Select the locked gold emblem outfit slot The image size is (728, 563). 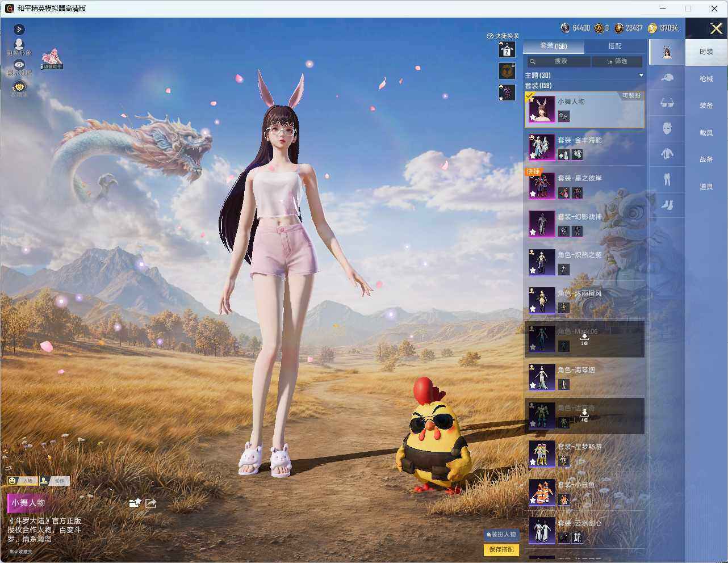[x=507, y=71]
